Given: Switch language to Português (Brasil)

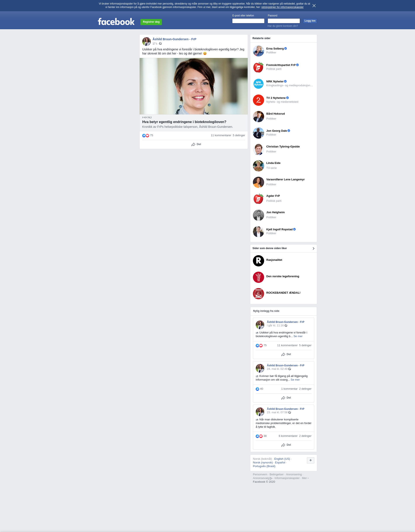Looking at the screenshot, I should tap(264, 466).
